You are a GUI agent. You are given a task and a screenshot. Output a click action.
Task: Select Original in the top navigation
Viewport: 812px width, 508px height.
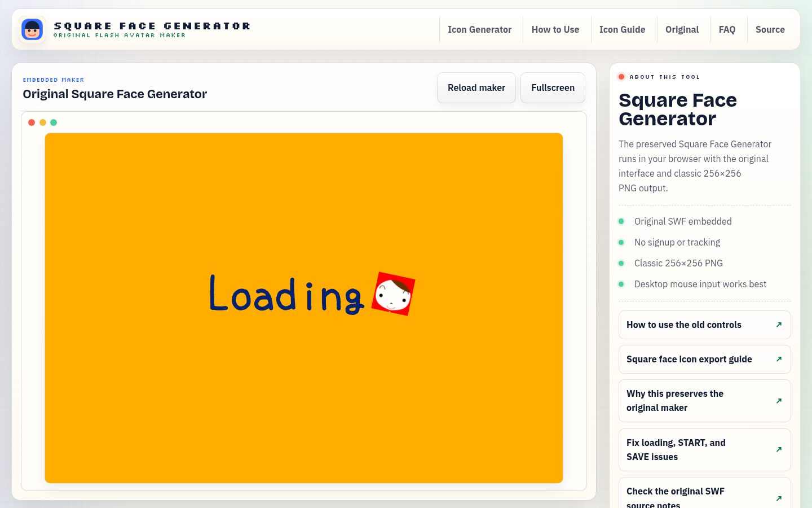pos(682,29)
